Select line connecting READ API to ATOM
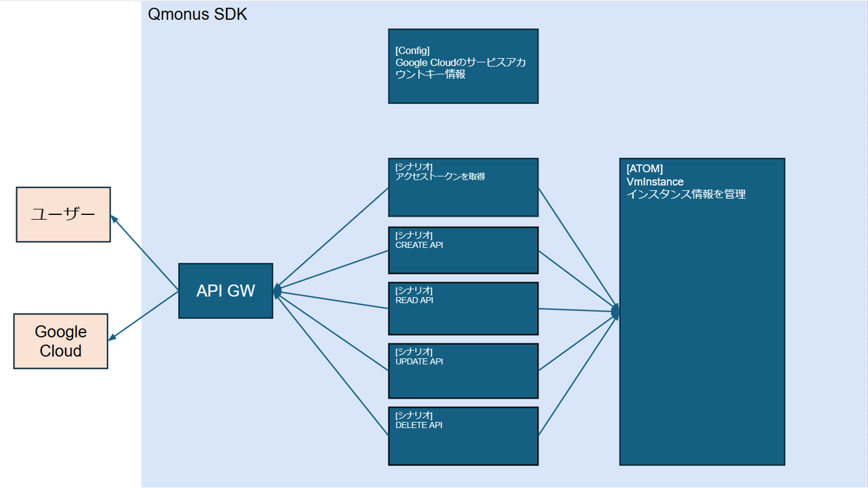 577,310
